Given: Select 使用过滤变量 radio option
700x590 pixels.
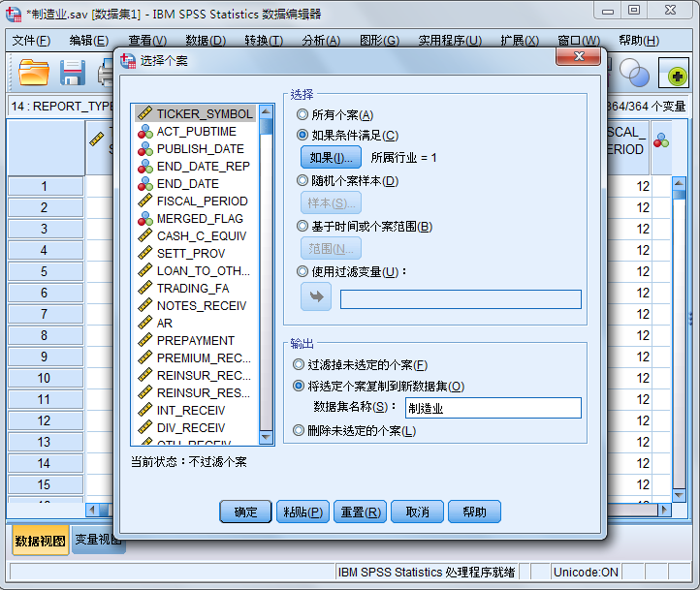Looking at the screenshot, I should (302, 271).
